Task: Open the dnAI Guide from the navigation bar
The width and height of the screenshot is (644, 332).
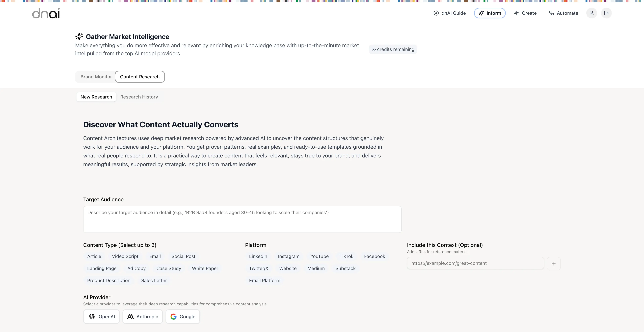Action: pos(449,13)
